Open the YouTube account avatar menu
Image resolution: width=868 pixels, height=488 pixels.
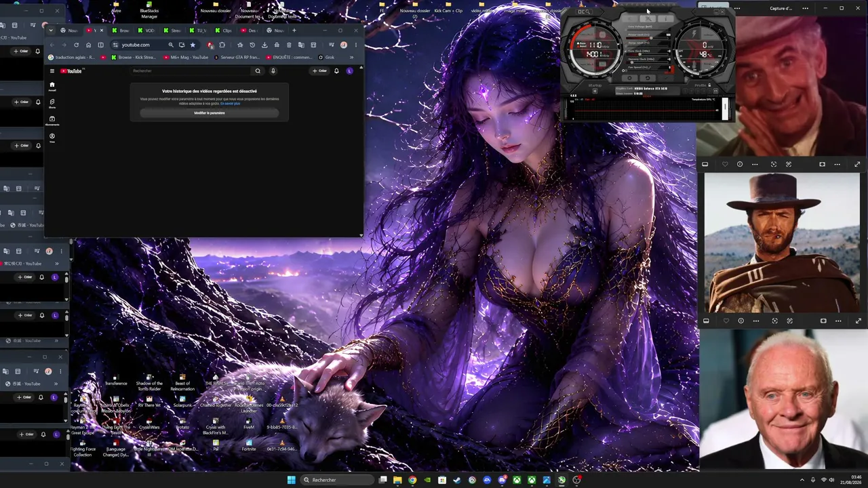pyautogui.click(x=350, y=70)
